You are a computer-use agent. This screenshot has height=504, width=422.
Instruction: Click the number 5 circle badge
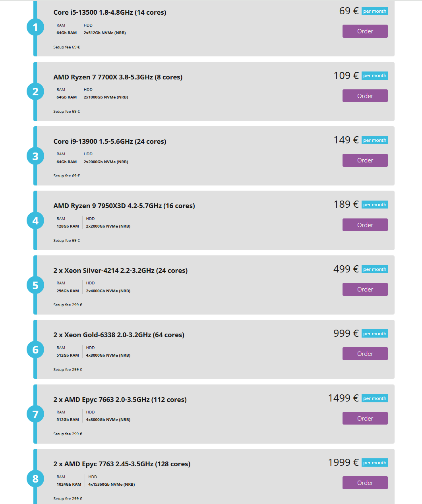click(35, 285)
